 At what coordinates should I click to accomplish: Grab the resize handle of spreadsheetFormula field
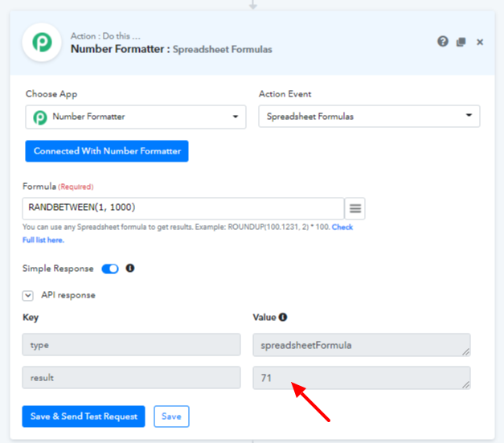coord(466,352)
